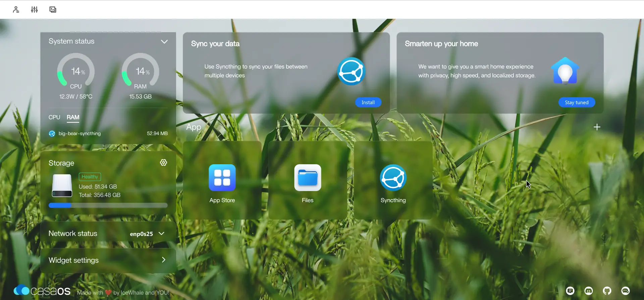Launch the terminal and logs icon
The image size is (644, 300).
click(x=53, y=9)
